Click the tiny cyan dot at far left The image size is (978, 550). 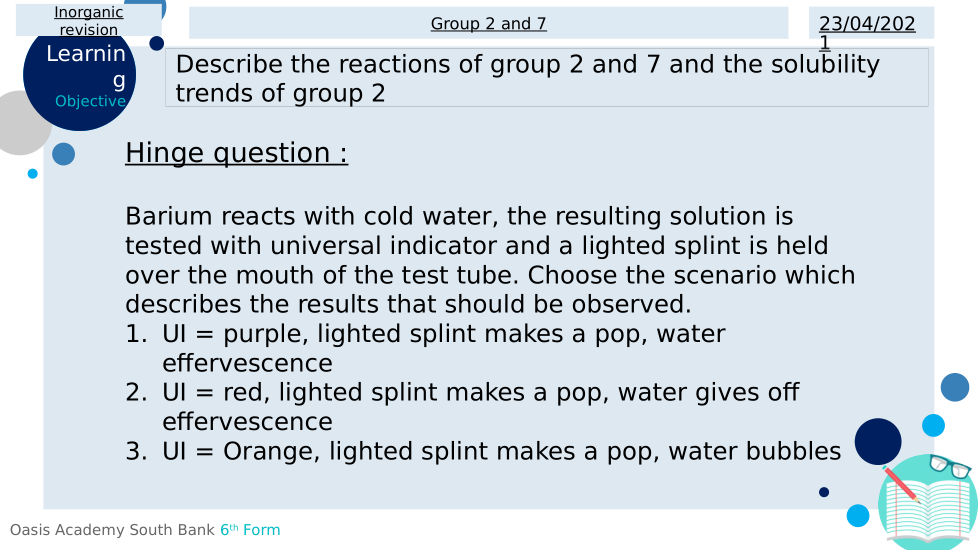(33, 174)
